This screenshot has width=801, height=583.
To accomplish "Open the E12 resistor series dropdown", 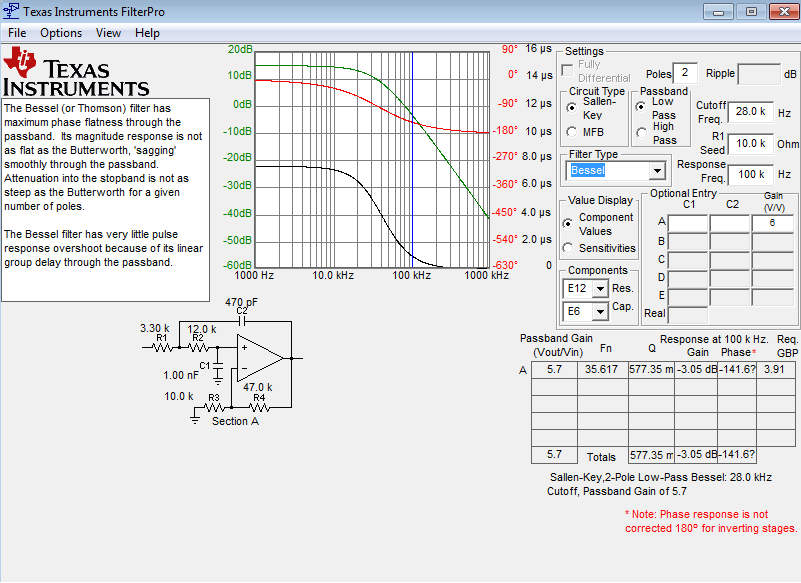I will click(x=600, y=289).
